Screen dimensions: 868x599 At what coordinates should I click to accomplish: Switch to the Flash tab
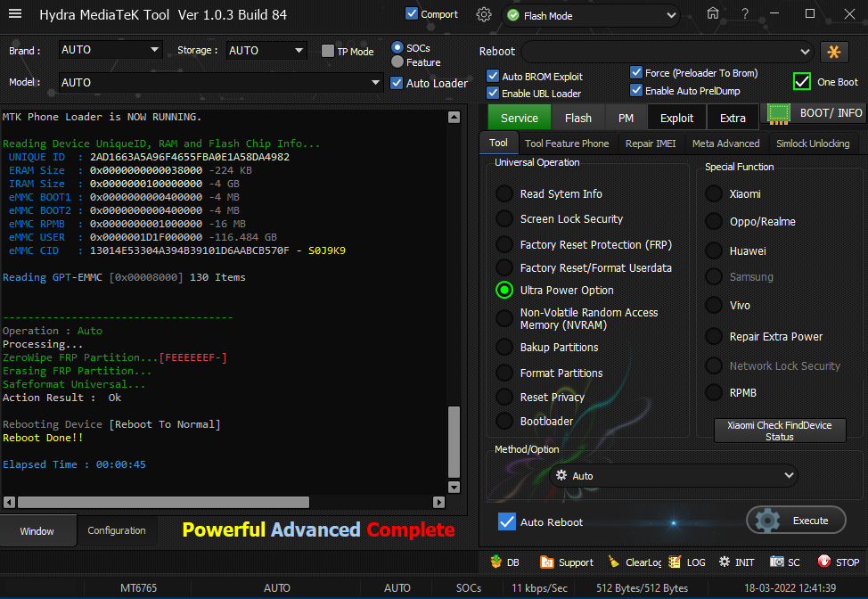[578, 118]
